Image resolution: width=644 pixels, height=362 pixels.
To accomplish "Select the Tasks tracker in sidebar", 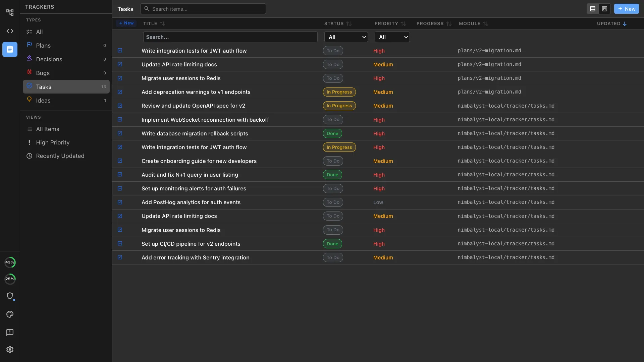I will point(44,86).
